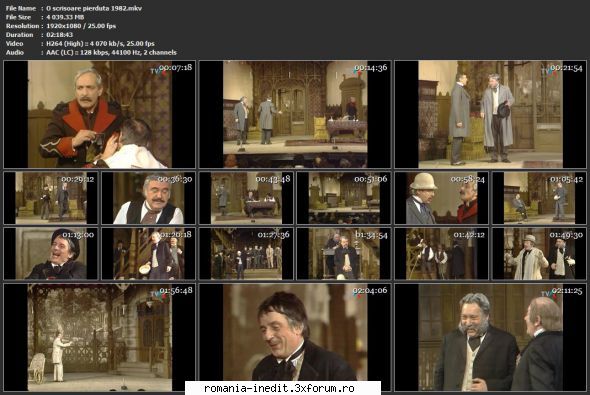Click the 'Audio' label

[x=15, y=52]
